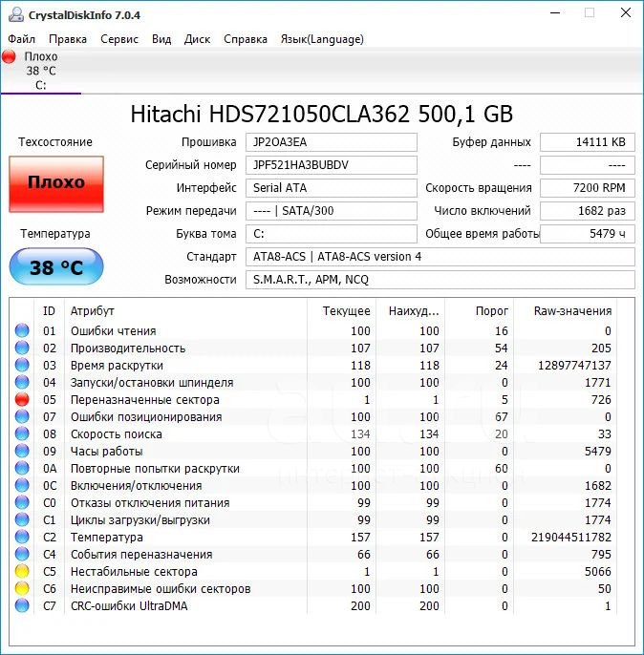
Task: Select the Скорость поиска attribute name
Action: click(x=117, y=434)
